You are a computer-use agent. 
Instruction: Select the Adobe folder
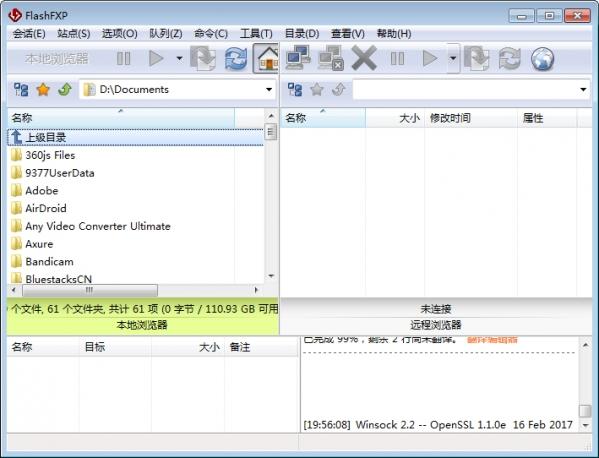coord(42,191)
